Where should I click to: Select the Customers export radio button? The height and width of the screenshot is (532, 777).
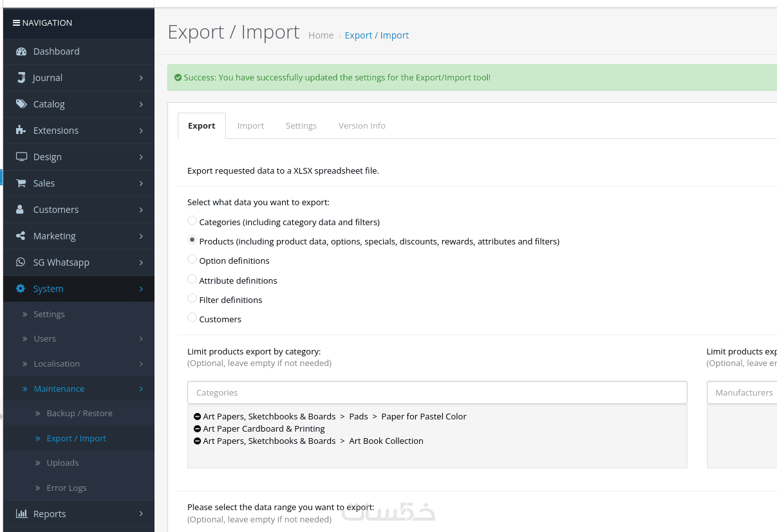[x=192, y=318]
